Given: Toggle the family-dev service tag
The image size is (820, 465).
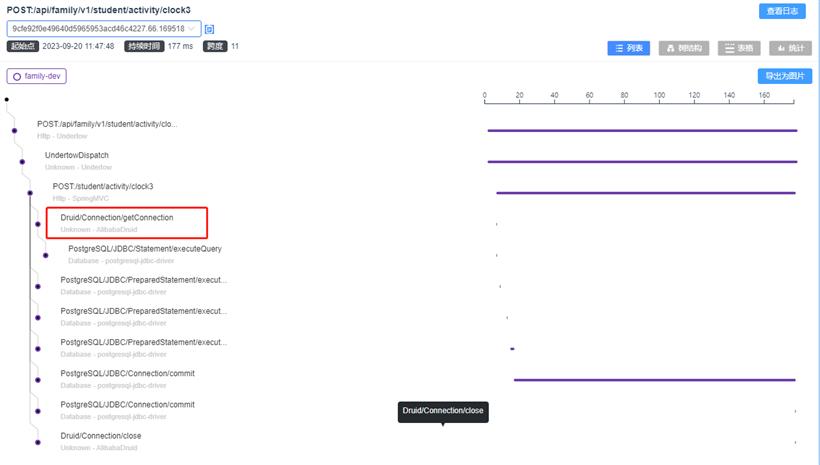Looking at the screenshot, I should (37, 76).
